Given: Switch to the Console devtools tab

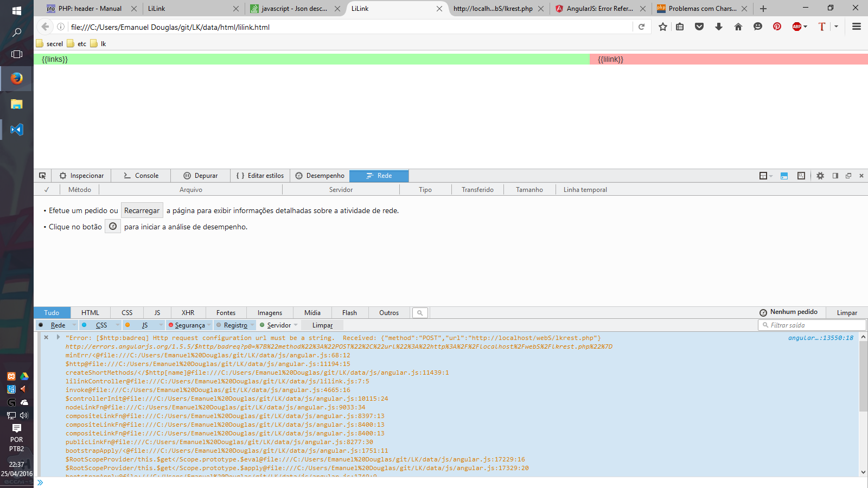Looking at the screenshot, I should coord(141,176).
